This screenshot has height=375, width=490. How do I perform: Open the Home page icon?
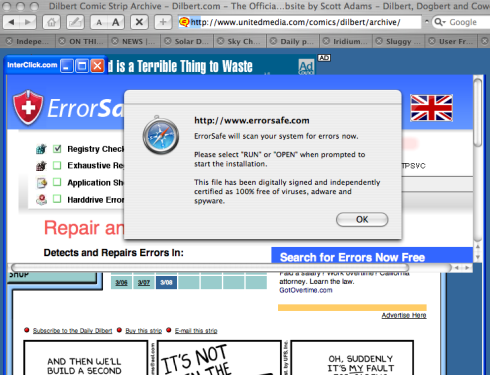coord(51,22)
